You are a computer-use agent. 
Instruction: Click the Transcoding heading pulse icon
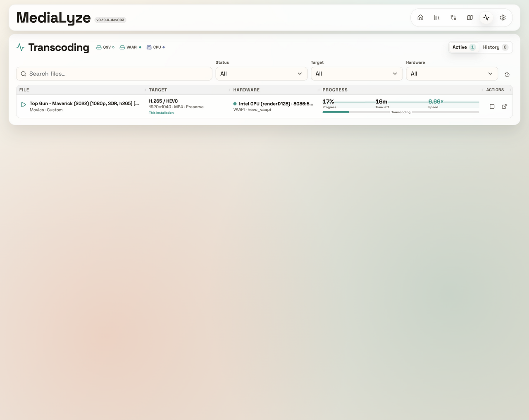click(x=21, y=48)
